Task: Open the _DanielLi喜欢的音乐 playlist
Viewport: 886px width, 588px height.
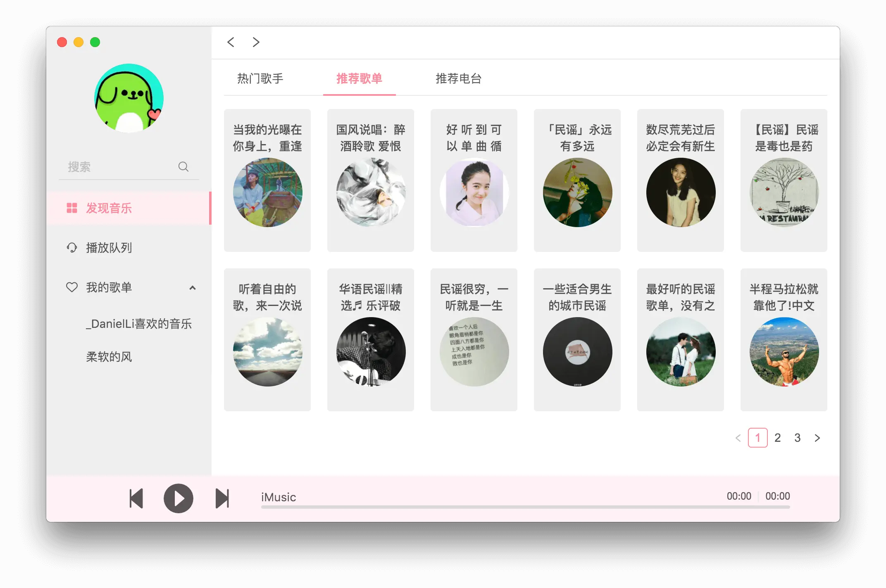Action: tap(140, 325)
